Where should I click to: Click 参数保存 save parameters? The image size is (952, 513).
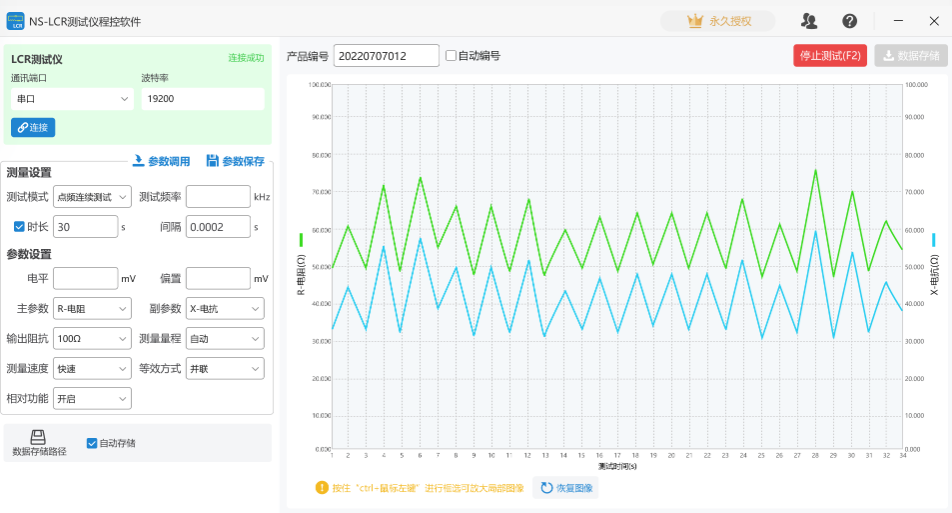[x=236, y=161]
